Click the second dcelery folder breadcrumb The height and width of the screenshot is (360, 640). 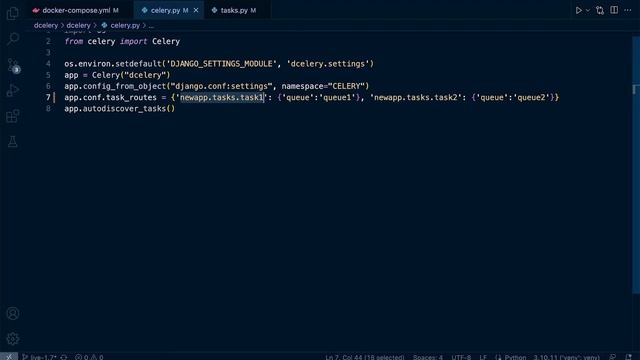[x=78, y=25]
